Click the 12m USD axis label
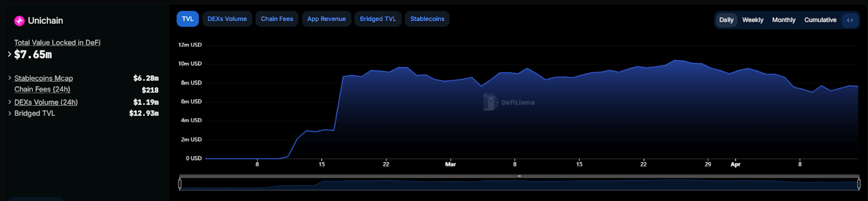Viewport: 868px width, 201px height. coord(190,45)
